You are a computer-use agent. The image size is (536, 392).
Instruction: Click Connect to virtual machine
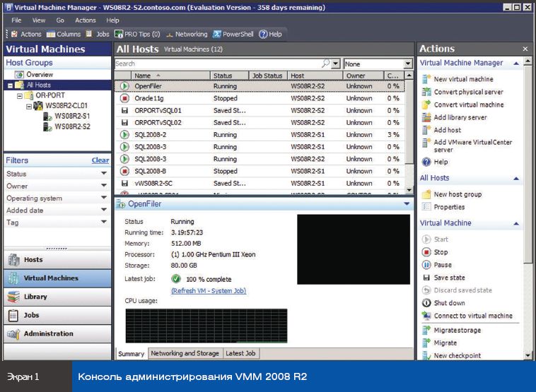(x=472, y=316)
